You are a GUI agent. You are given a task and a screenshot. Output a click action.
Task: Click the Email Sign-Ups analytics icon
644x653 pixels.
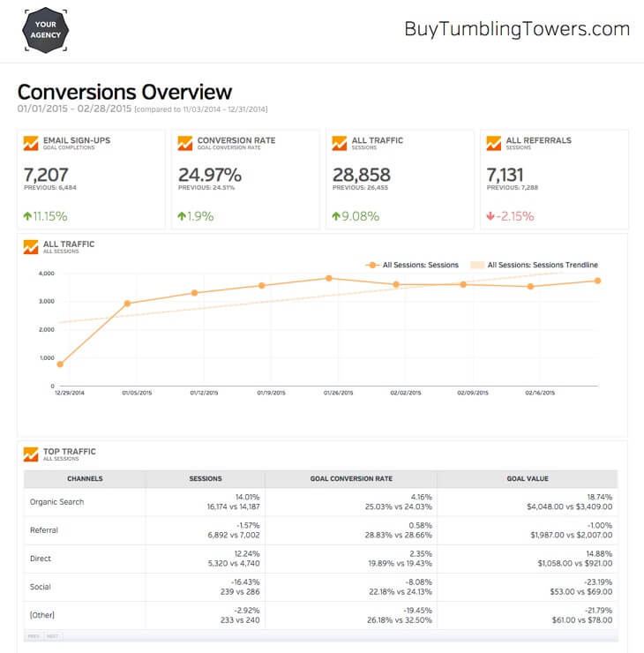(31, 143)
